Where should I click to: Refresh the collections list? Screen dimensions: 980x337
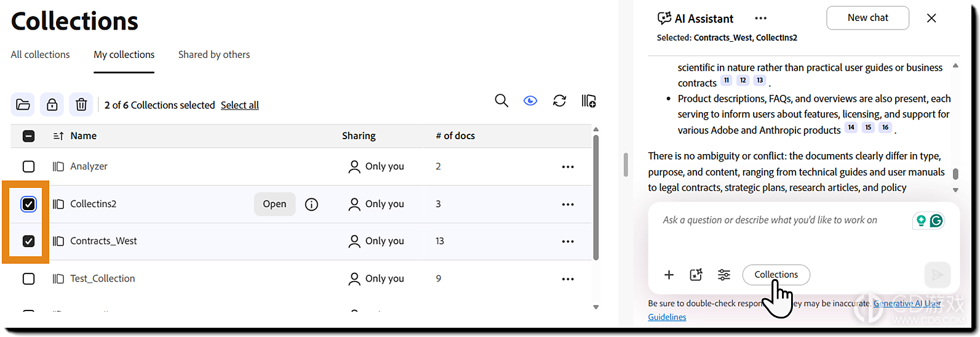pos(559,100)
